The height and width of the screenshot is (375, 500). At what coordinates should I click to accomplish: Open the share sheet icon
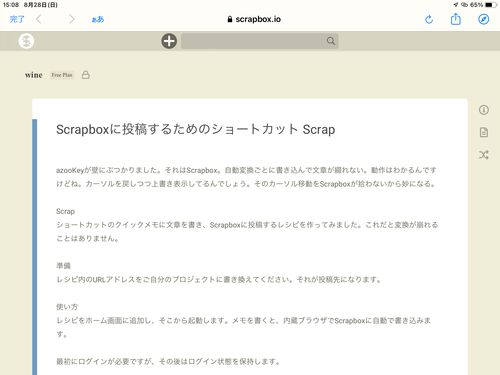[456, 19]
